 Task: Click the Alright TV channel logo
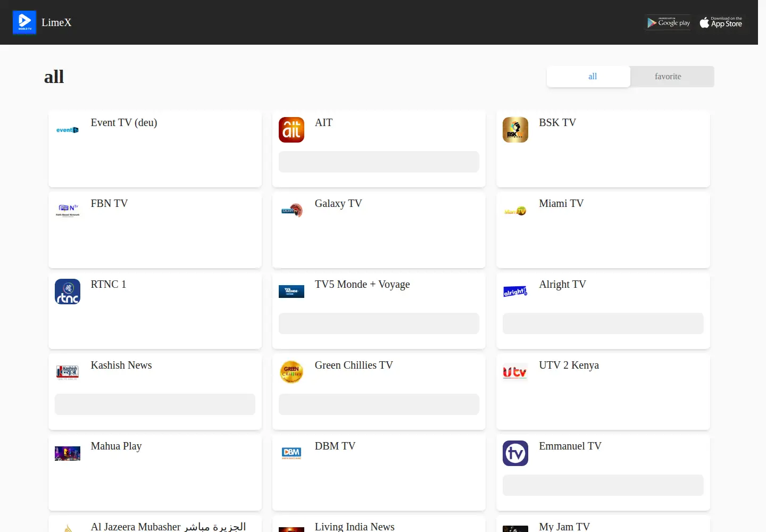[x=515, y=292]
